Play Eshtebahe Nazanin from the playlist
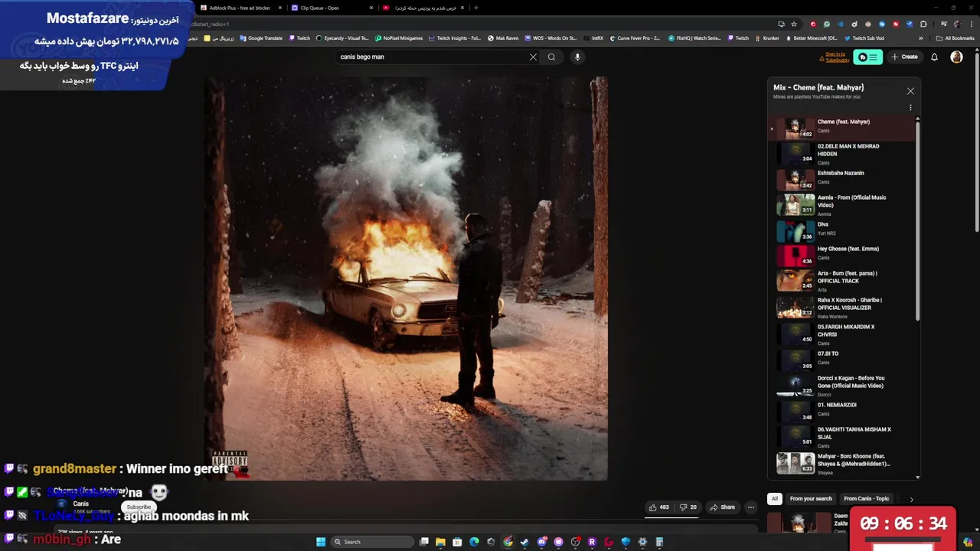Viewport: 980px width, 551px height. point(842,179)
